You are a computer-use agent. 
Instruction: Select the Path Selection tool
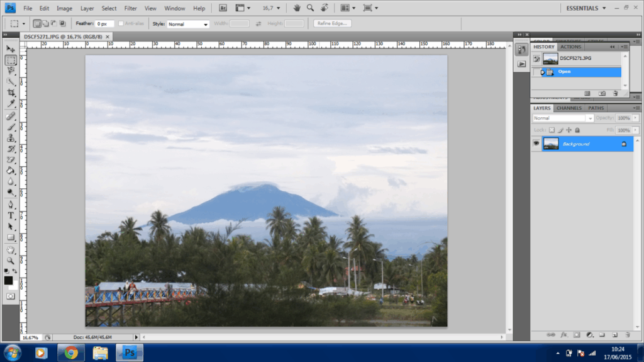[11, 227]
